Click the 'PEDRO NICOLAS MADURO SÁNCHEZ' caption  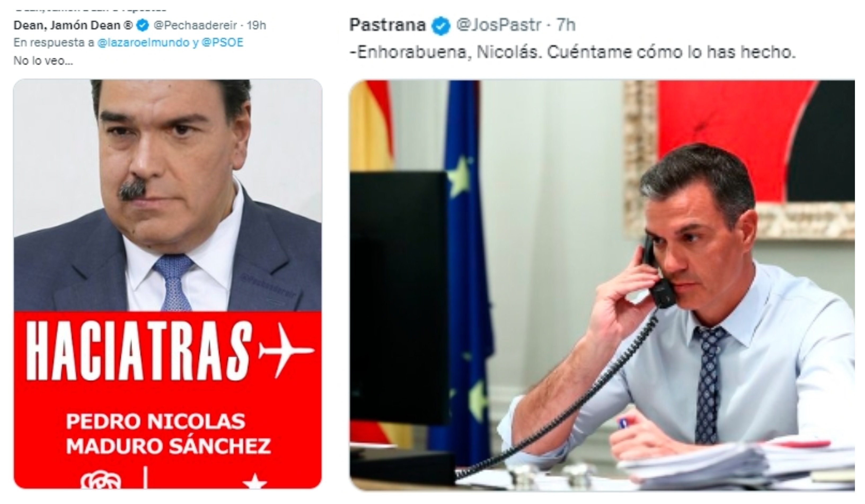click(x=169, y=434)
